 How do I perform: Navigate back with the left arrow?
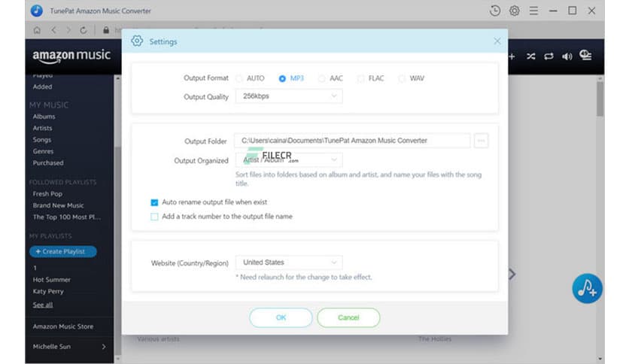click(53, 30)
